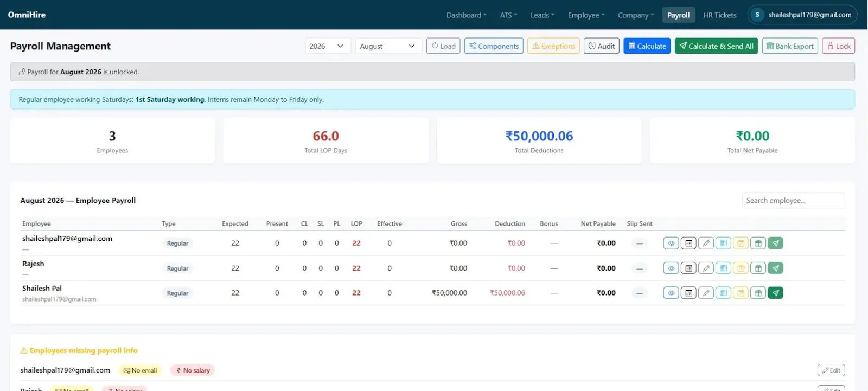
Task: Open the Exceptions button
Action: pyautogui.click(x=553, y=46)
